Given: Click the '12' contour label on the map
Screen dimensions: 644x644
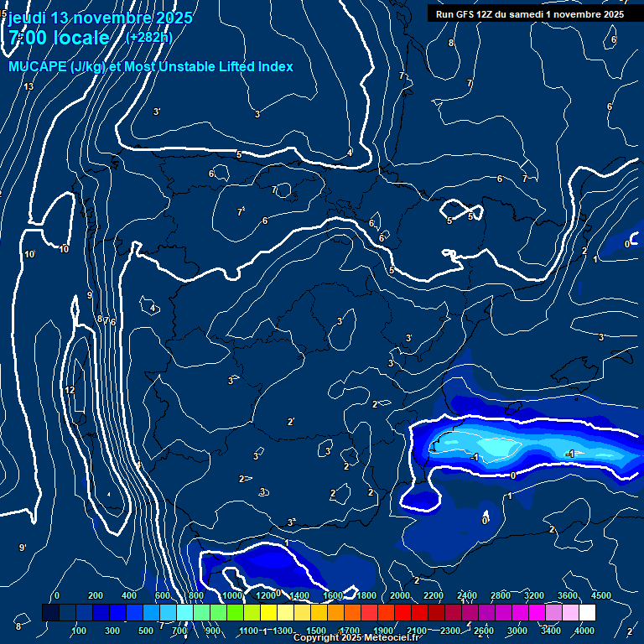Looking at the screenshot, I should 70,390.
